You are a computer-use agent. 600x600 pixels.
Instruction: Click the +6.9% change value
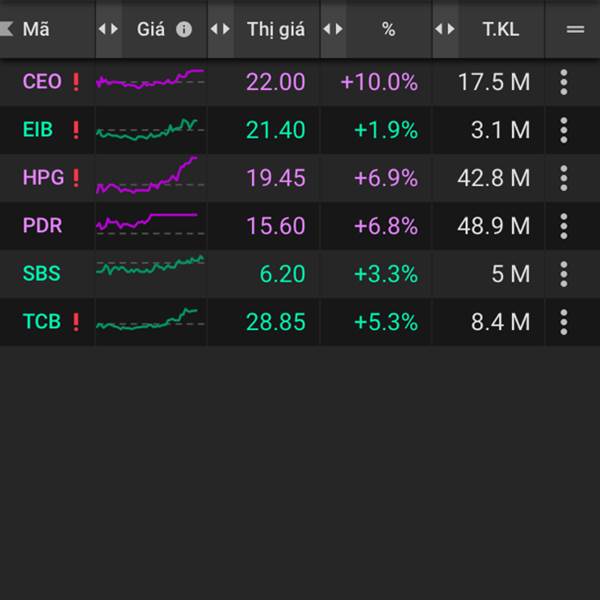pos(386,178)
